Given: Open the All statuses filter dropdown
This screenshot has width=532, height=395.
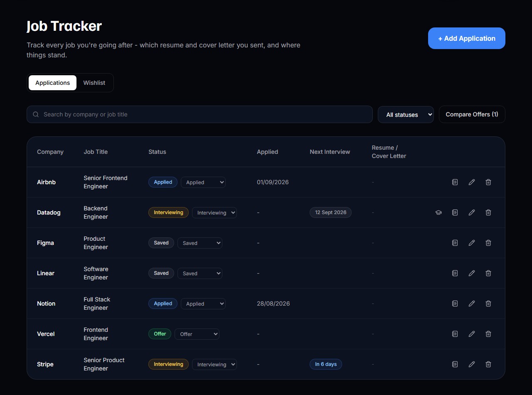Looking at the screenshot, I should pyautogui.click(x=406, y=115).
